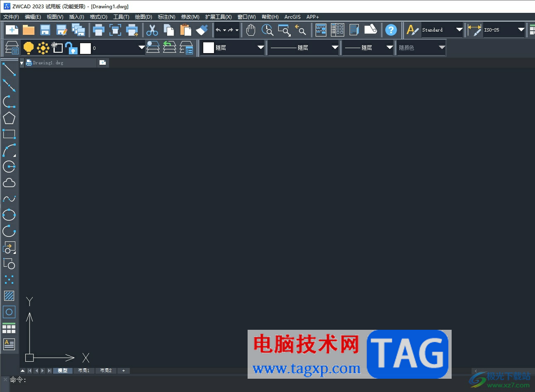
Task: Select the Hatch fill tool
Action: point(9,295)
